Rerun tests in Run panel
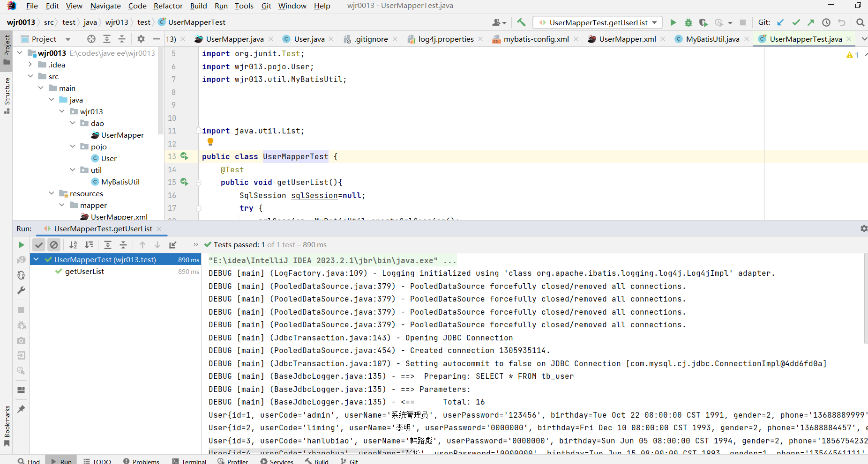 (x=21, y=245)
